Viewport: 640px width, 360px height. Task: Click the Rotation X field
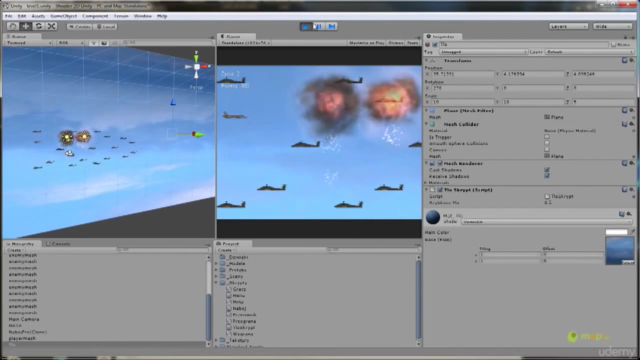pos(463,88)
